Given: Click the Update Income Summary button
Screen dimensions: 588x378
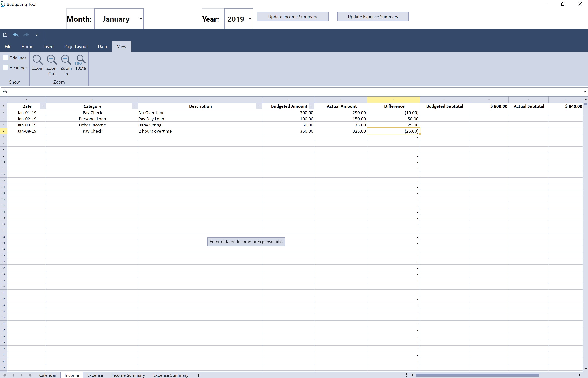Looking at the screenshot, I should (x=292, y=17).
